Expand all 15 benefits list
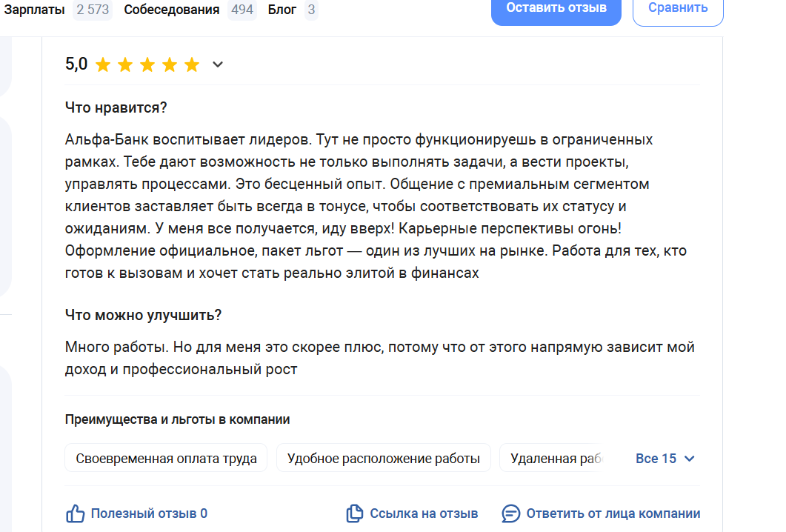 coord(656,459)
